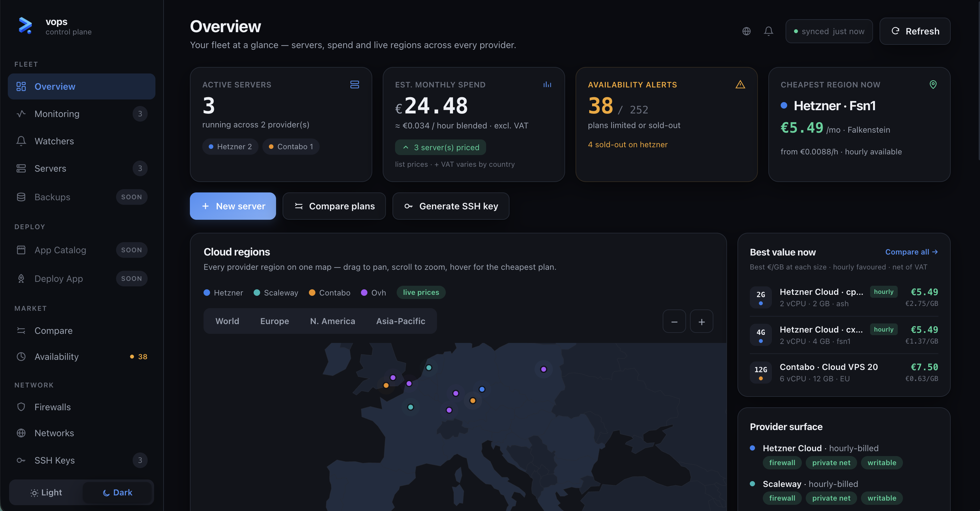Click the bar chart icon in Monthly Spend card
Screen dimensions: 980x511
tap(548, 85)
